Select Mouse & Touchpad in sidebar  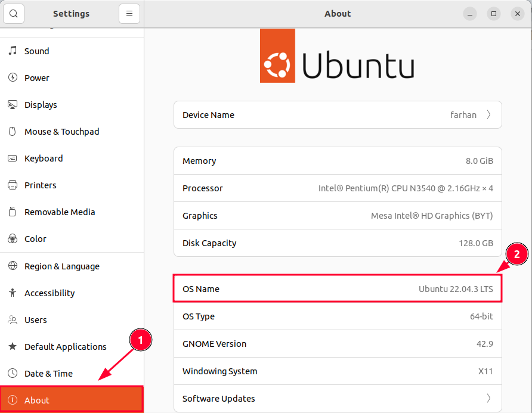[x=72, y=131]
